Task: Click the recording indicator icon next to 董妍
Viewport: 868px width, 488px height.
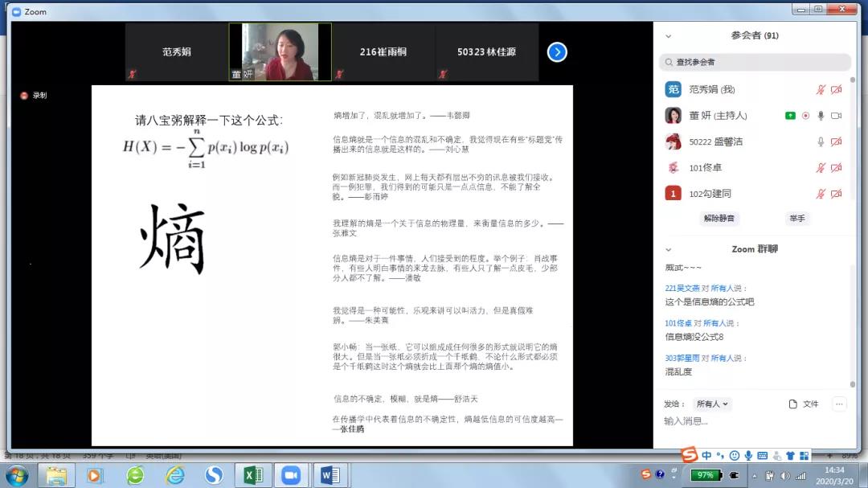Action: (x=805, y=116)
